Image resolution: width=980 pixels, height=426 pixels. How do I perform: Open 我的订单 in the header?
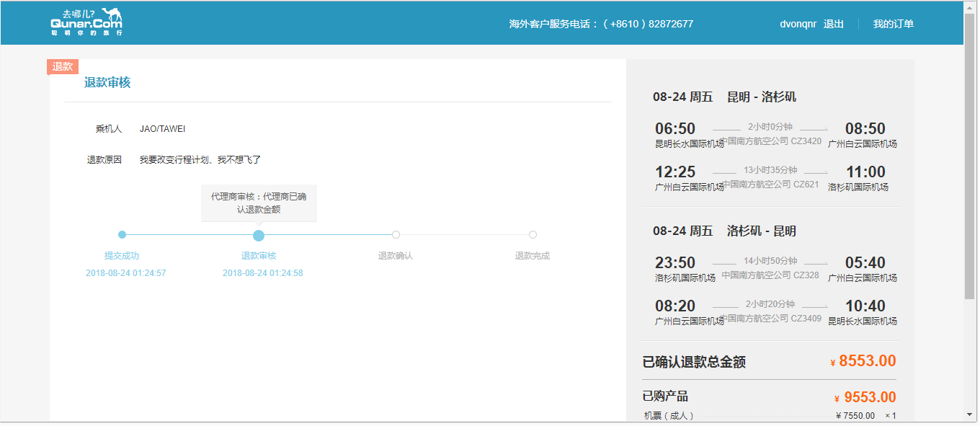(x=893, y=24)
